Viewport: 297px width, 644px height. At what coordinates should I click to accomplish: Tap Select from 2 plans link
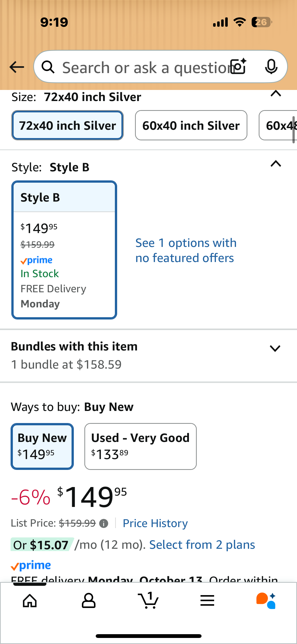click(x=202, y=545)
